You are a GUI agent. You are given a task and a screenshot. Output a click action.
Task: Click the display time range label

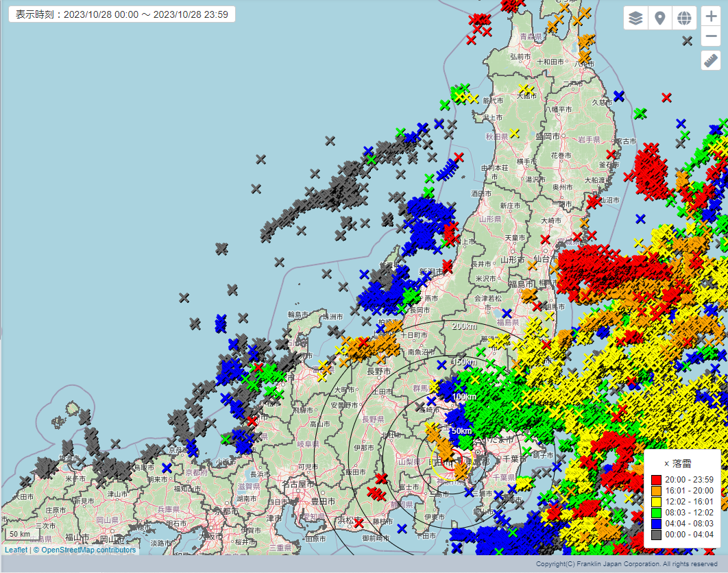(x=122, y=14)
